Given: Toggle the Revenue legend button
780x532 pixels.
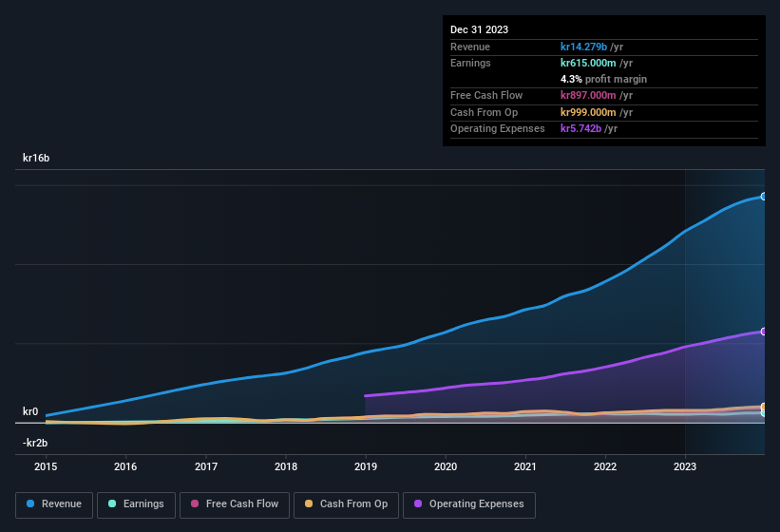Looking at the screenshot, I should pyautogui.click(x=54, y=504).
